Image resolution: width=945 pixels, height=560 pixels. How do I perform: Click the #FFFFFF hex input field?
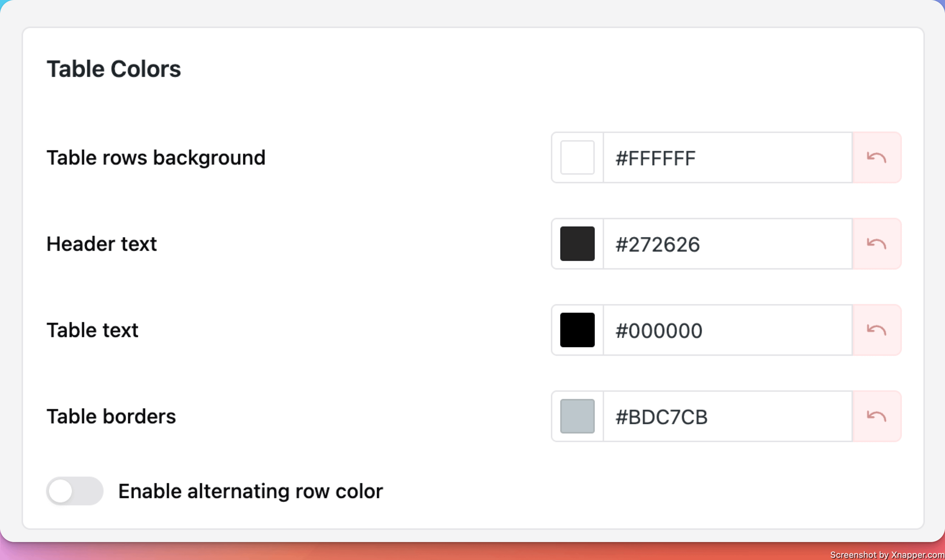tap(727, 158)
